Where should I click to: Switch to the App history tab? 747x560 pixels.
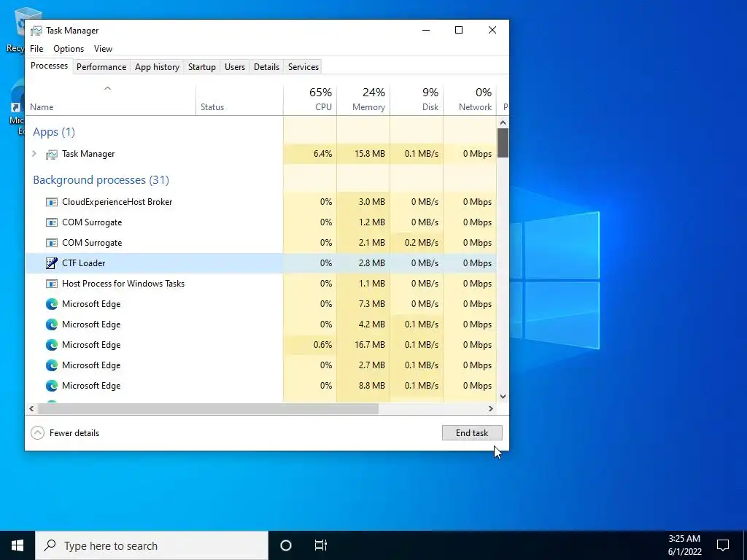click(x=158, y=67)
